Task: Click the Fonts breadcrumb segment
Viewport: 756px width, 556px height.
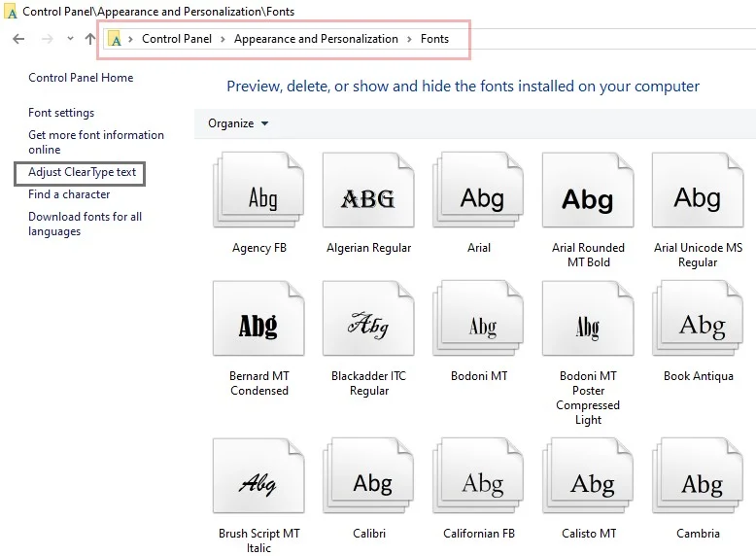Action: click(434, 39)
